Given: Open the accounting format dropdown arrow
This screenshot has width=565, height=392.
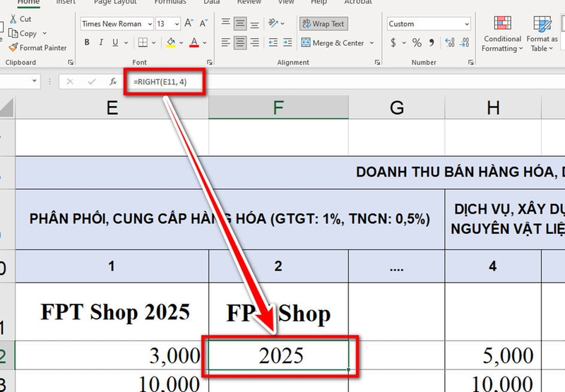Looking at the screenshot, I should tap(404, 43).
